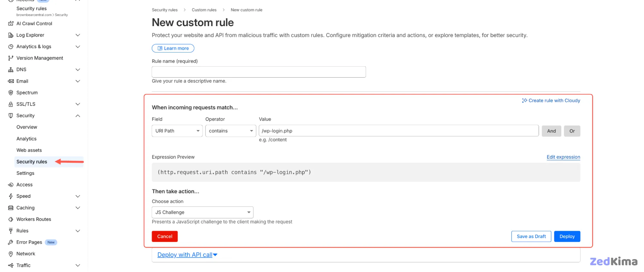Viewport: 644px width, 272px height.
Task: Click the Log Explorer document icon
Action: [x=11, y=35]
